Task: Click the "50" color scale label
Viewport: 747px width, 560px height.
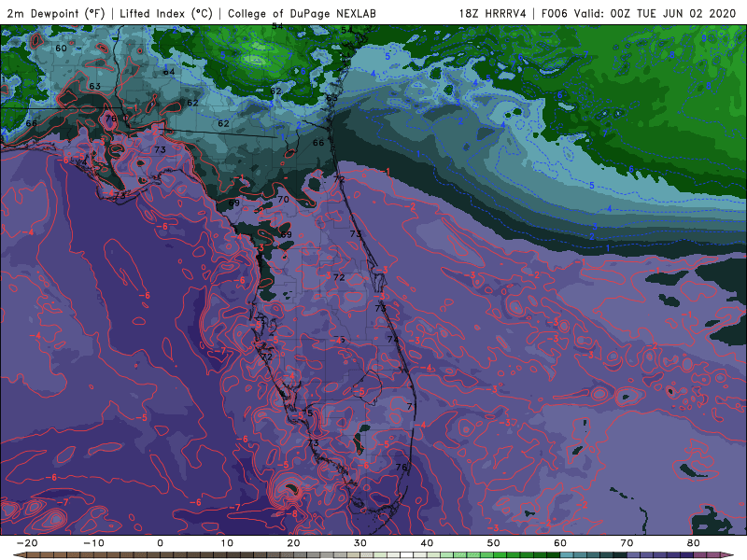Action: [x=494, y=543]
